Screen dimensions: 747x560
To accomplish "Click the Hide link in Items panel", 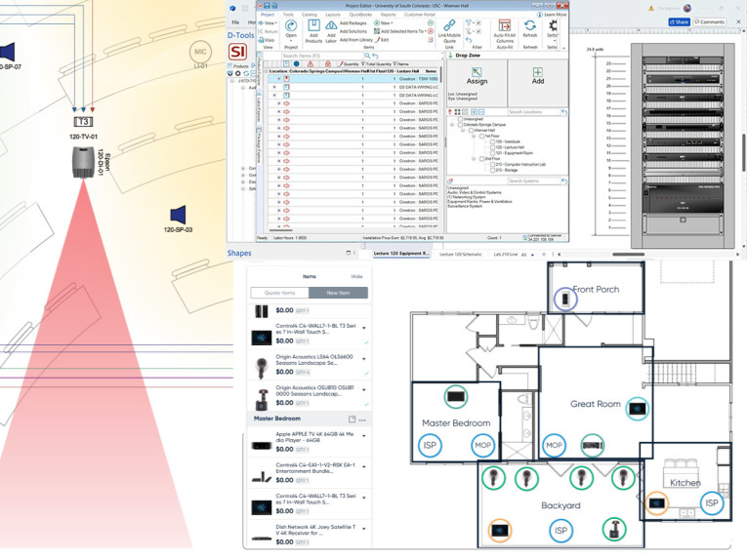I will point(356,277).
